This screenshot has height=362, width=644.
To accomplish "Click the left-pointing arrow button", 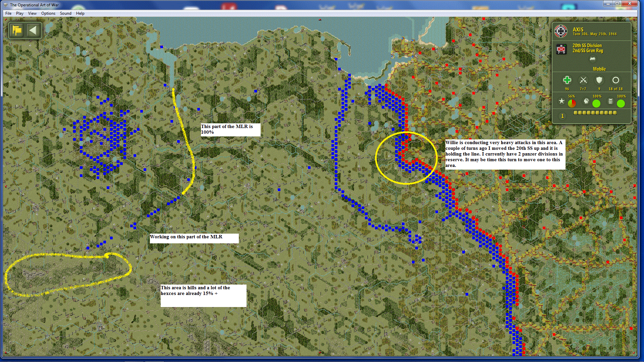I will pos(33,31).
